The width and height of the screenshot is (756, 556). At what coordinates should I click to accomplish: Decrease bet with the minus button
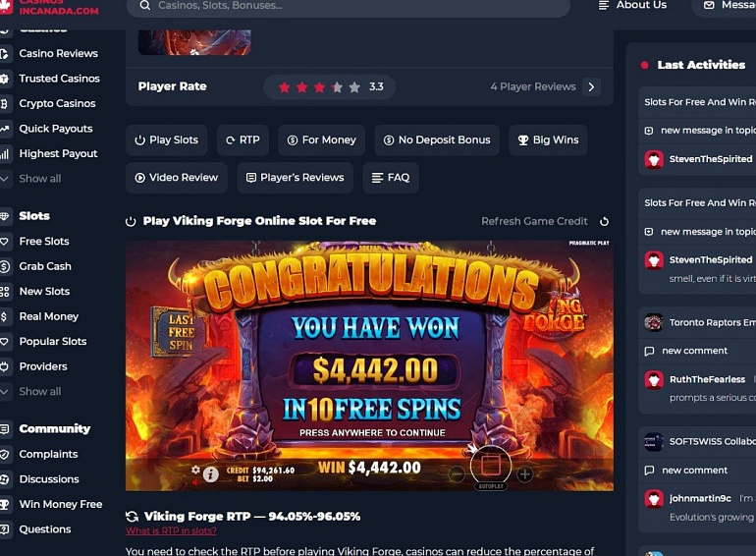457,474
